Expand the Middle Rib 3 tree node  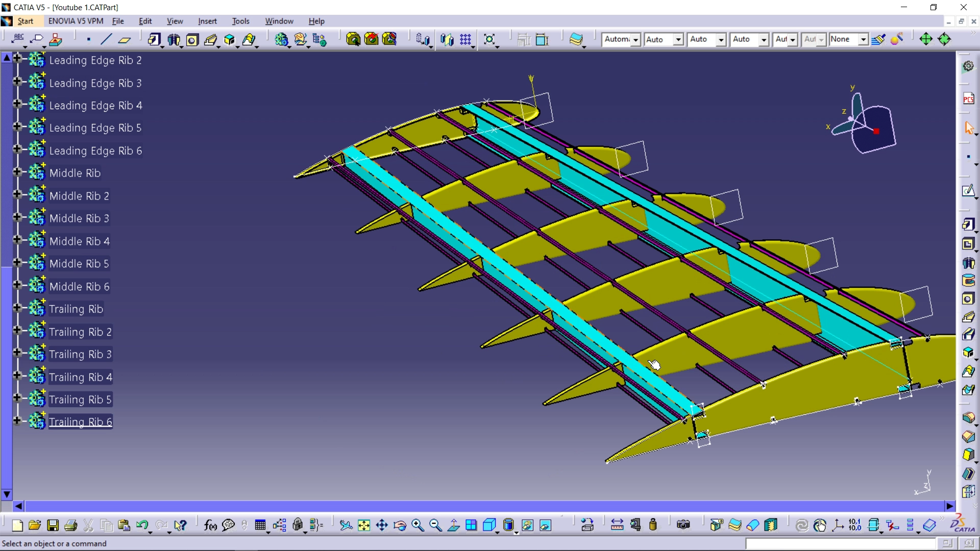click(17, 217)
